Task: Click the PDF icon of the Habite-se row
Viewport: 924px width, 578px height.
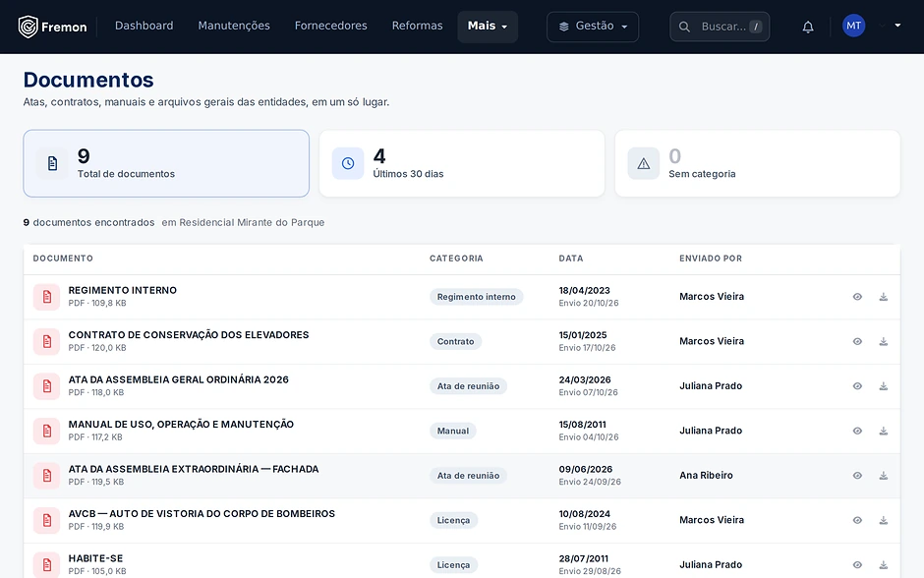Action: (46, 565)
